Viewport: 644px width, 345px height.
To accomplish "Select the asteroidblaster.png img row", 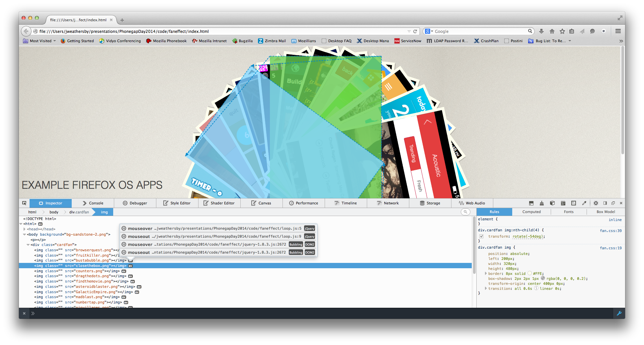I will 245,287.
